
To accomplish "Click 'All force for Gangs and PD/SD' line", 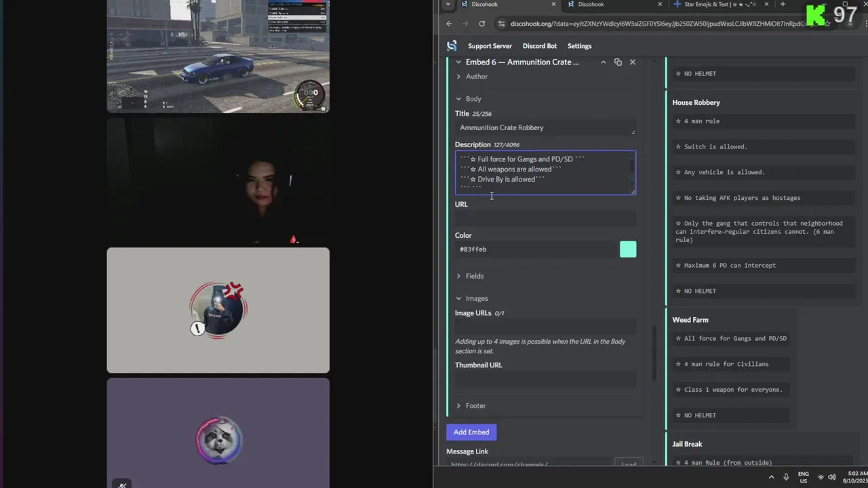I will click(x=731, y=339).
